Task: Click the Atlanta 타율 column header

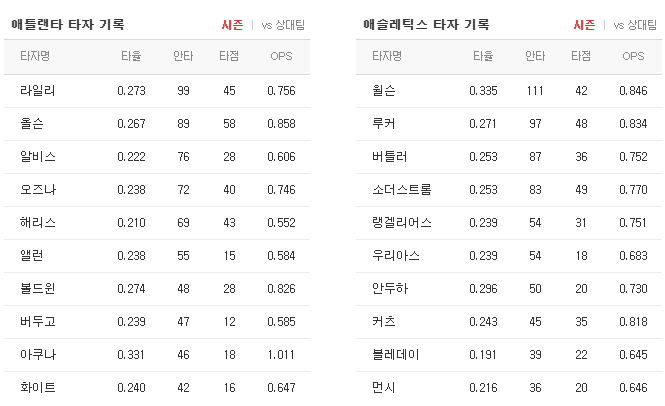Action: (x=131, y=56)
